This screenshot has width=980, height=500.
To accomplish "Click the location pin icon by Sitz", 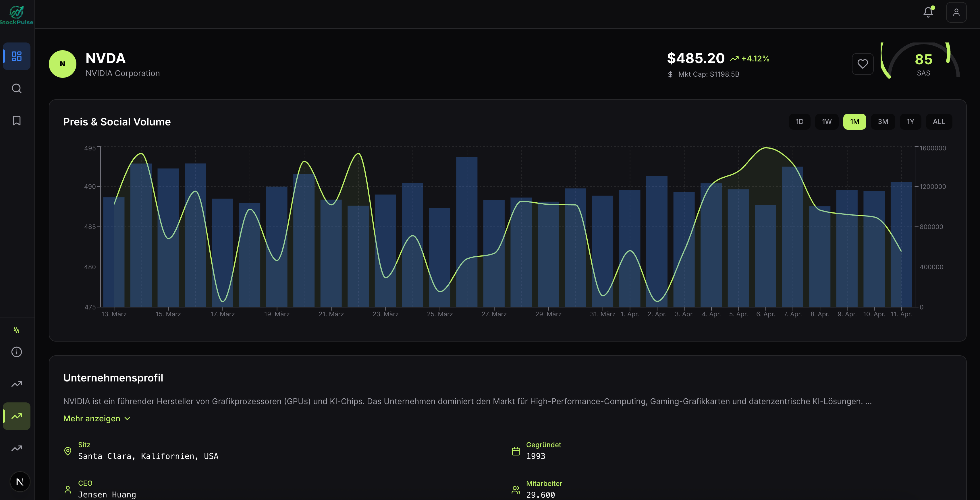I will [68, 451].
